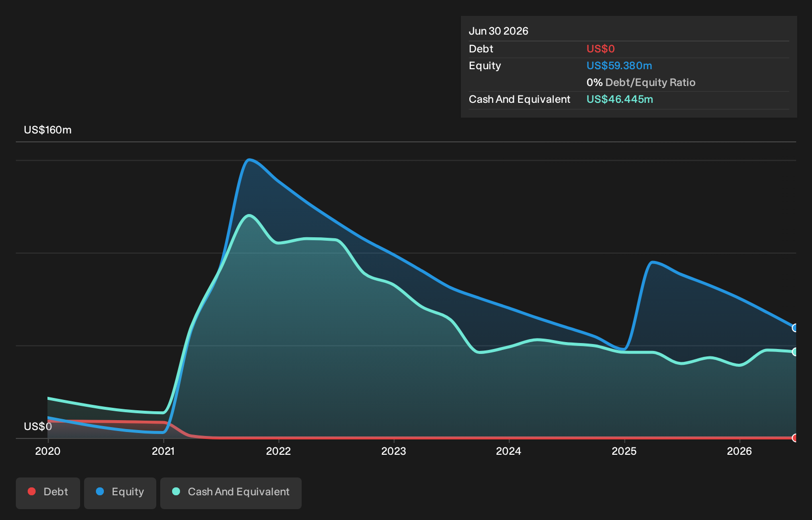Click the Cash And Equivalent tooltip label
Image resolution: width=812 pixels, height=520 pixels.
pyautogui.click(x=520, y=99)
